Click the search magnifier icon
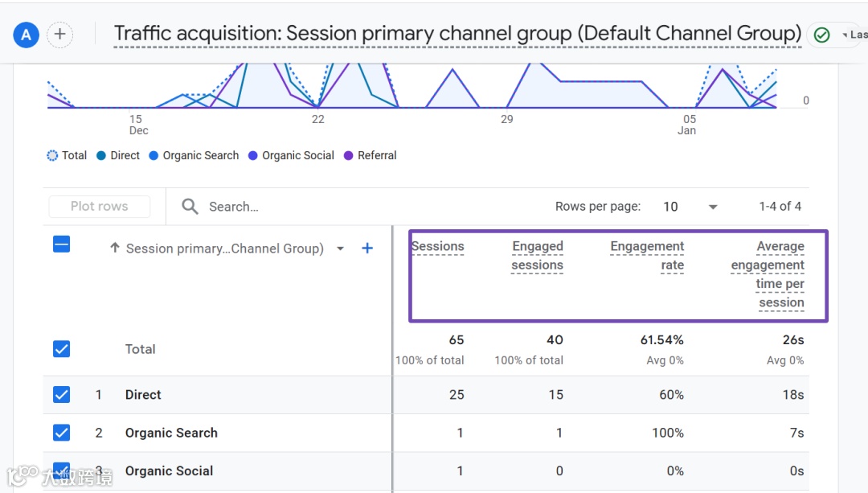Screen dimensions: 868x493 point(190,207)
